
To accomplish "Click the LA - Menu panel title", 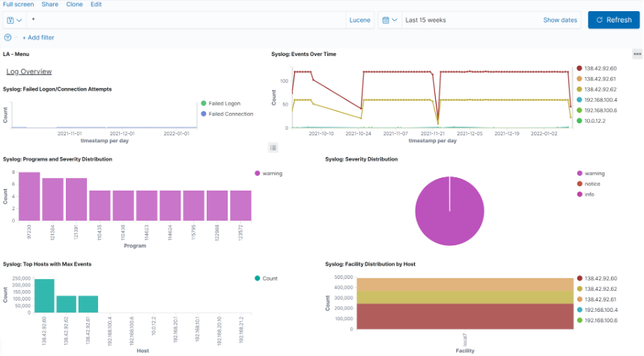I will (16, 54).
